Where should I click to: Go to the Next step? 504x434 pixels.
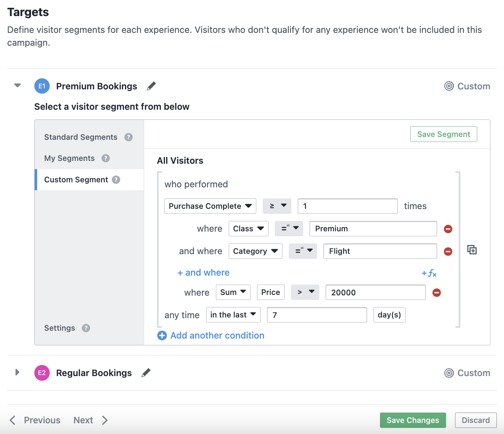tap(83, 420)
